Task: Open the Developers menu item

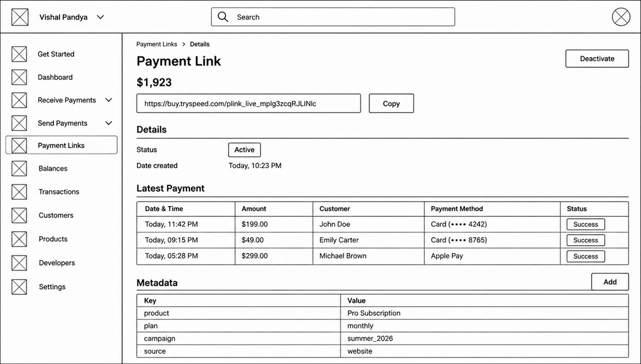Action: coord(57,263)
